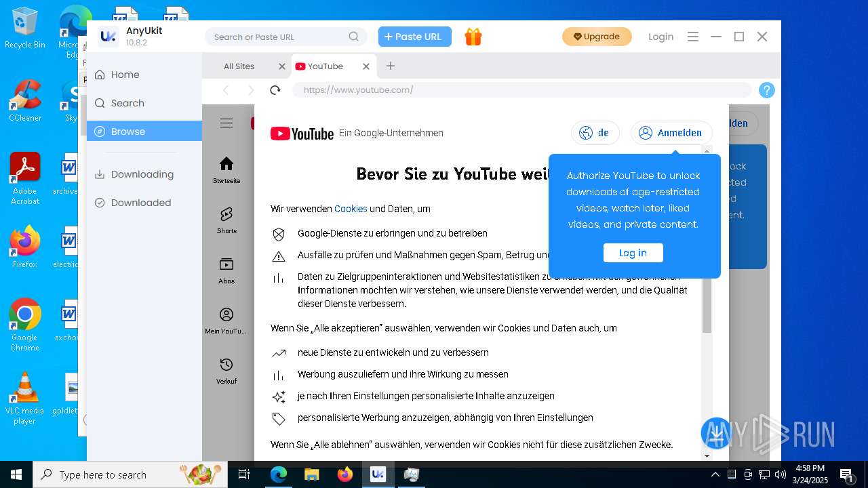The image size is (868, 488).
Task: Open File Explorer from the taskbar
Action: point(311,474)
